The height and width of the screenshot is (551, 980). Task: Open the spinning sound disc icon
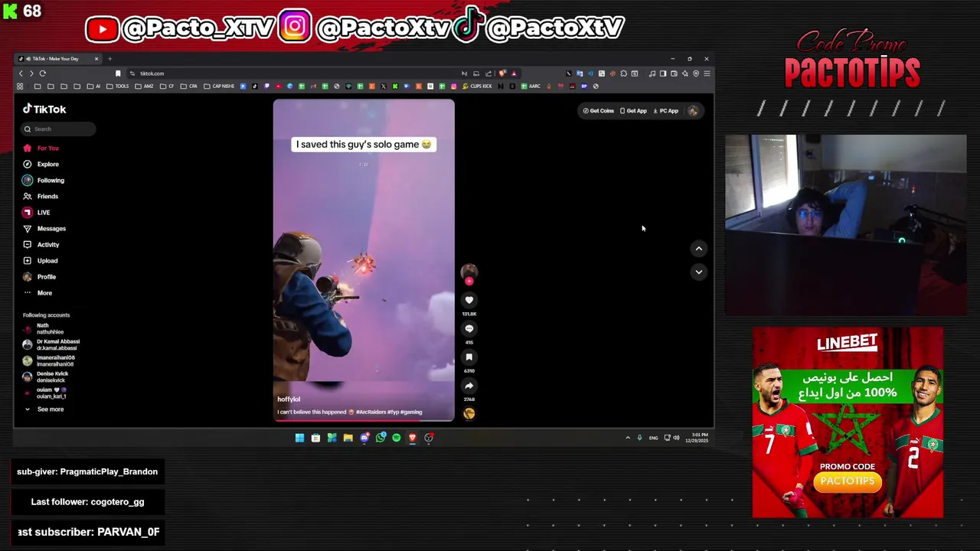pos(469,413)
